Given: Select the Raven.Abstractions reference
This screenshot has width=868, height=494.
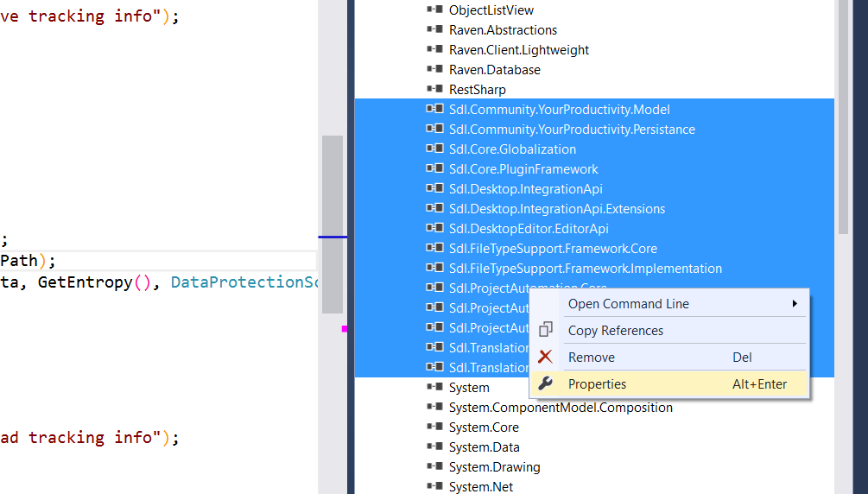Looking at the screenshot, I should coord(503,30).
